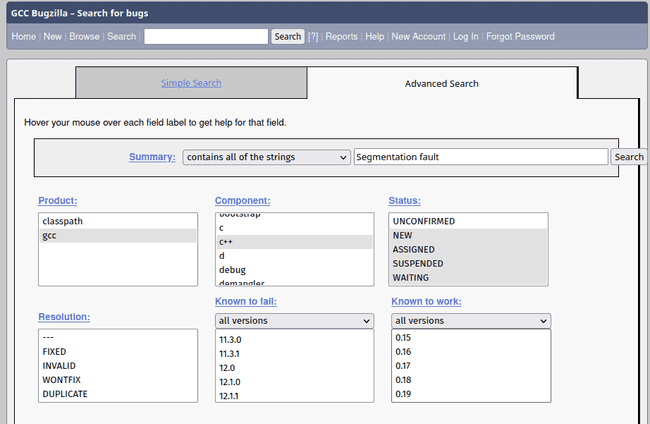The height and width of the screenshot is (424, 650).
Task: Select debug in Component list
Action: (x=294, y=270)
